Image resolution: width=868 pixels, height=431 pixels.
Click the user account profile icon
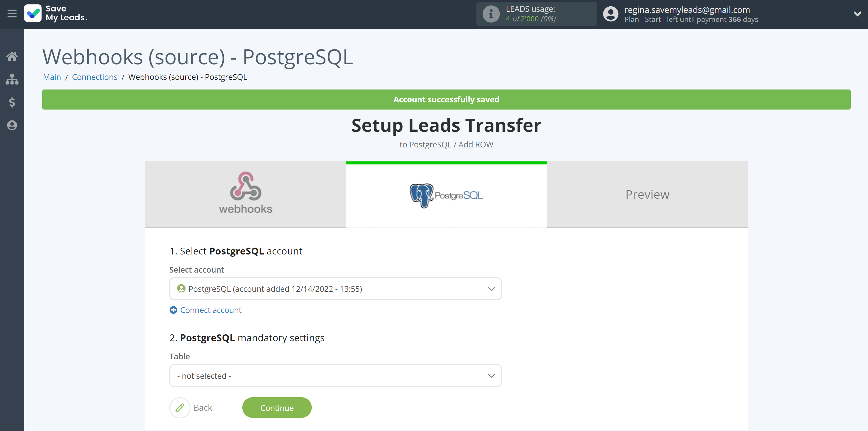pos(609,14)
